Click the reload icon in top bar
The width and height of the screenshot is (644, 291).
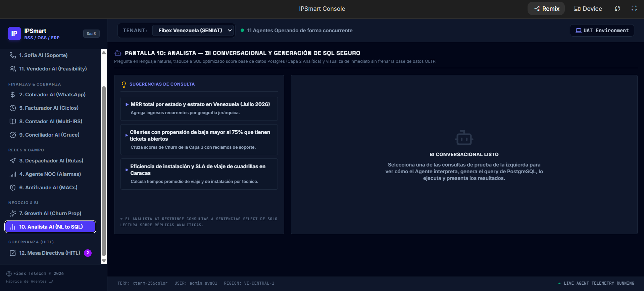617,8
